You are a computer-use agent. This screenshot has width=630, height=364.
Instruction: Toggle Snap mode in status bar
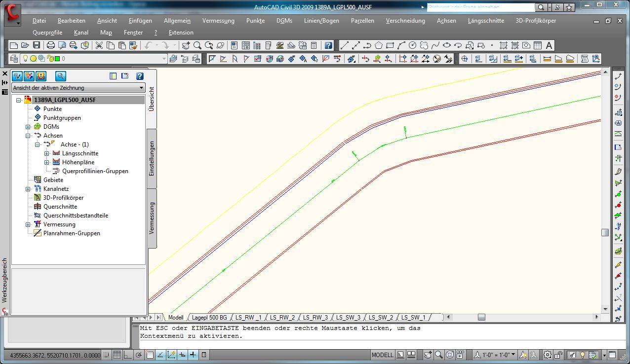(x=107, y=355)
